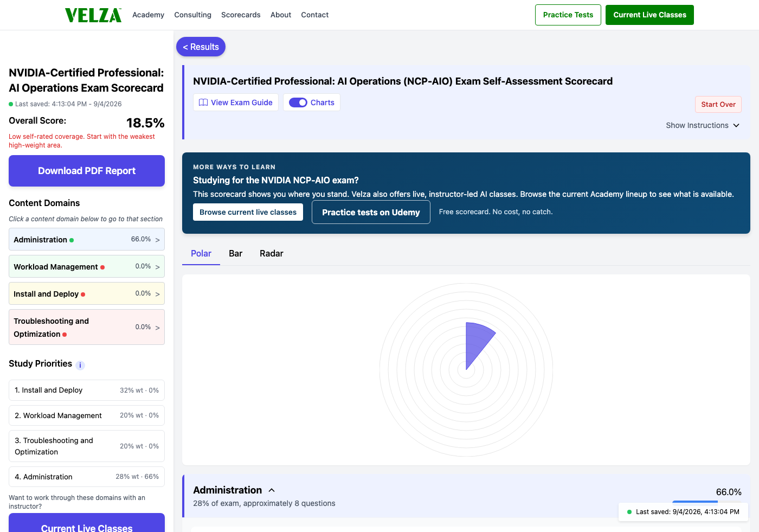Click the View Exam Guide button
Image resolution: width=759 pixels, height=532 pixels.
pos(236,102)
